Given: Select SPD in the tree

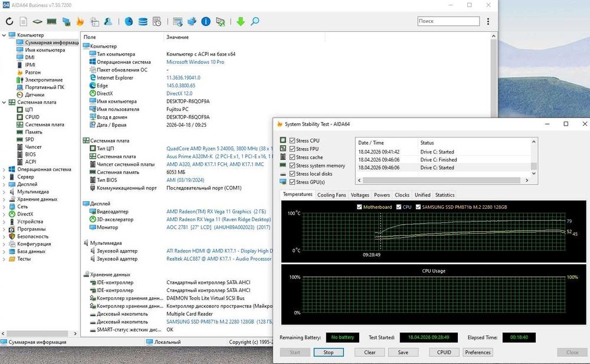Looking at the screenshot, I should (x=29, y=139).
